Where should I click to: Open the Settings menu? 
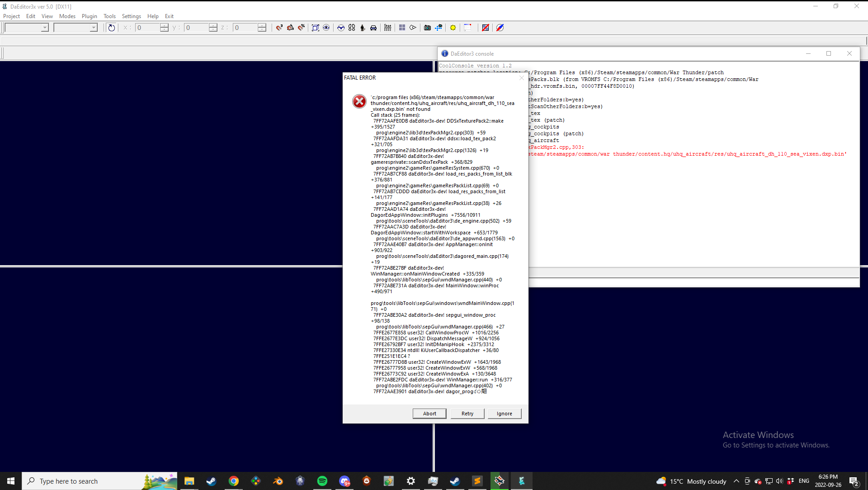tap(132, 16)
